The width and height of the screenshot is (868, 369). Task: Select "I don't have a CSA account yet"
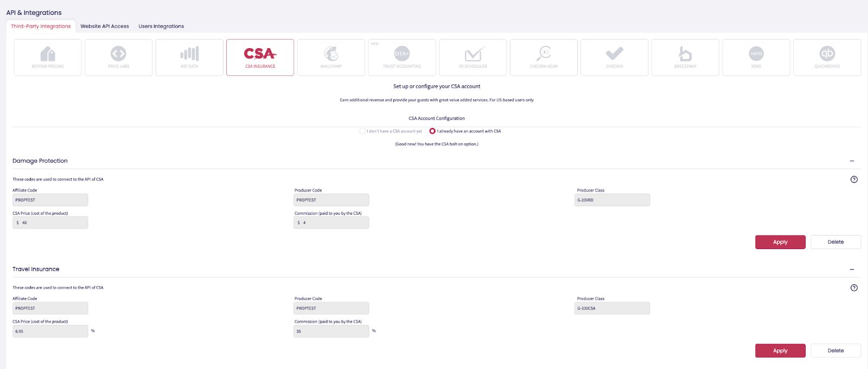pyautogui.click(x=362, y=131)
